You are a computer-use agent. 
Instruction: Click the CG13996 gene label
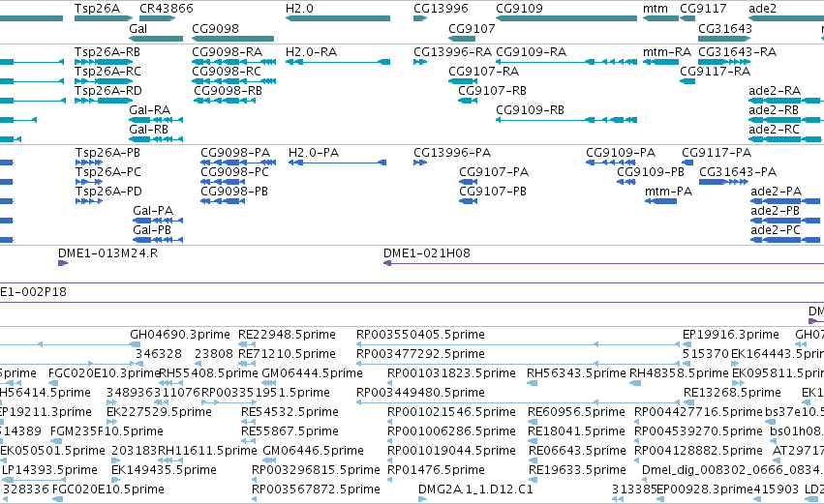[x=441, y=9]
